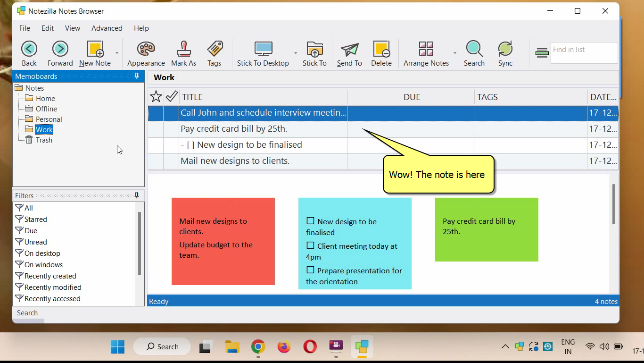Image resolution: width=644 pixels, height=363 pixels.
Task: Select the Work memoboard
Action: click(39, 129)
